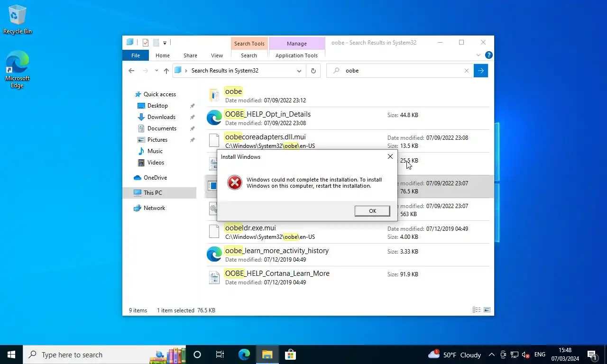Close the Install Windows error dialog
The image size is (607, 364).
[390, 156]
